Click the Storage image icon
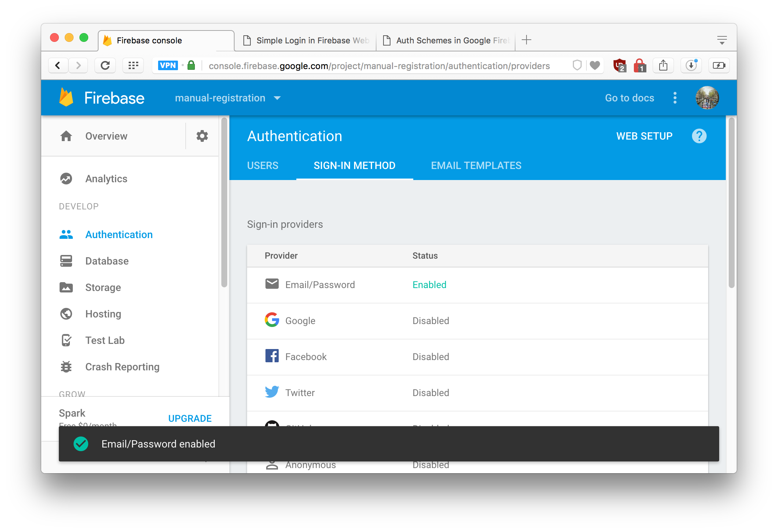Screen dimensions: 778x532 pyautogui.click(x=66, y=287)
